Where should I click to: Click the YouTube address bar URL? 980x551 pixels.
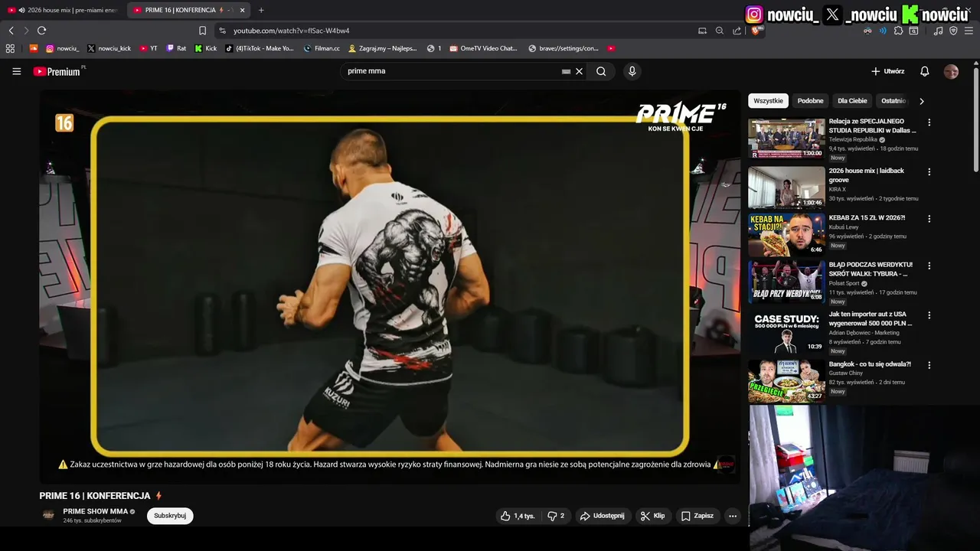[x=291, y=31]
